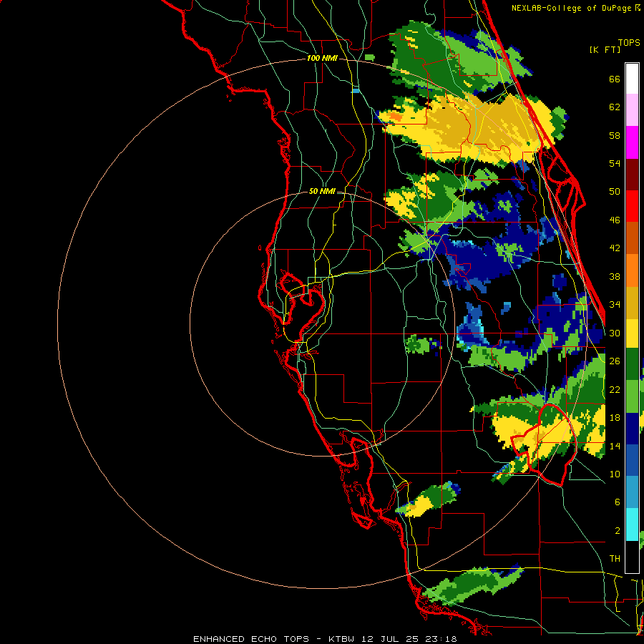644x644 pixels.
Task: Click the legend value 50
Action: [615, 191]
